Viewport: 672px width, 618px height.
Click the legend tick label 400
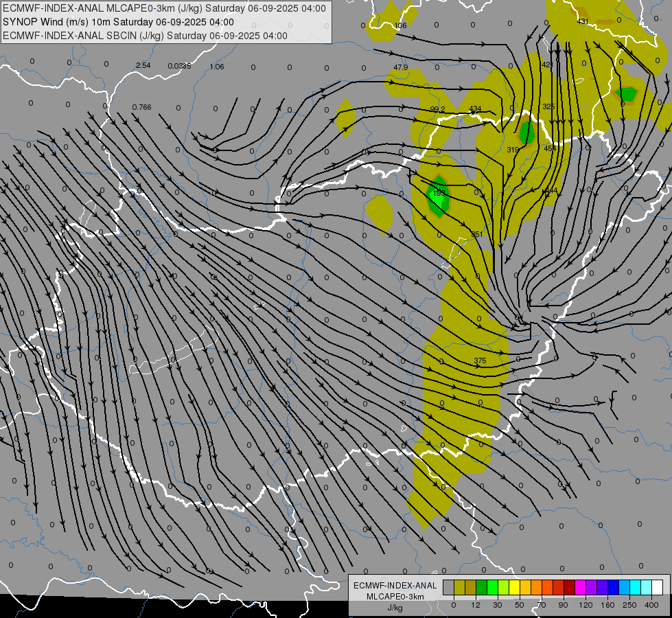[651, 605]
